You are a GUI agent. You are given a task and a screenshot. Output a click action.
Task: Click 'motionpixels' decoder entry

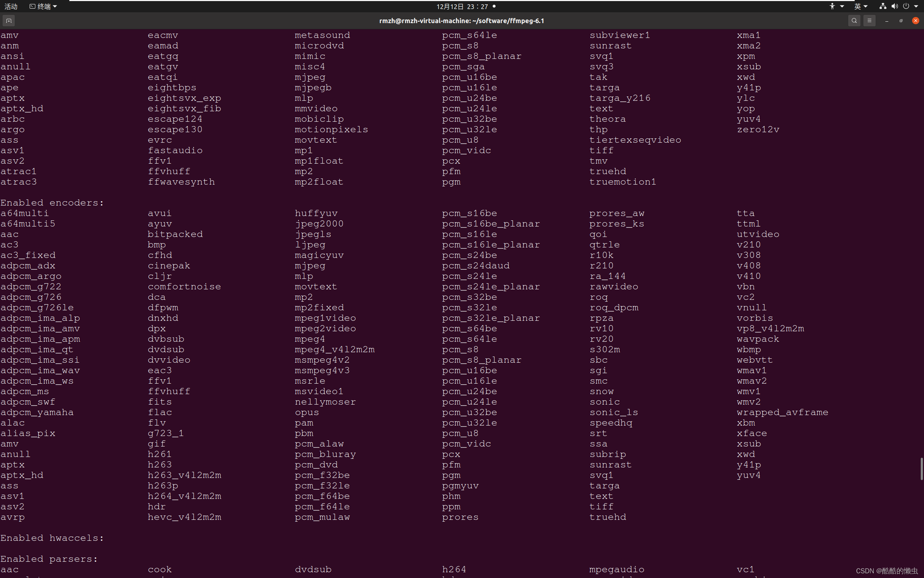pyautogui.click(x=331, y=130)
